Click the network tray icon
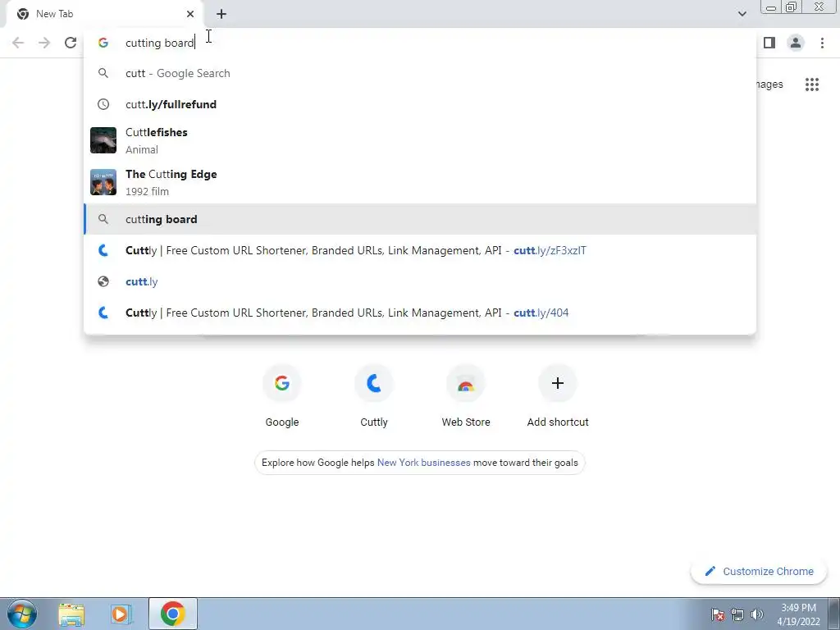 (737, 614)
